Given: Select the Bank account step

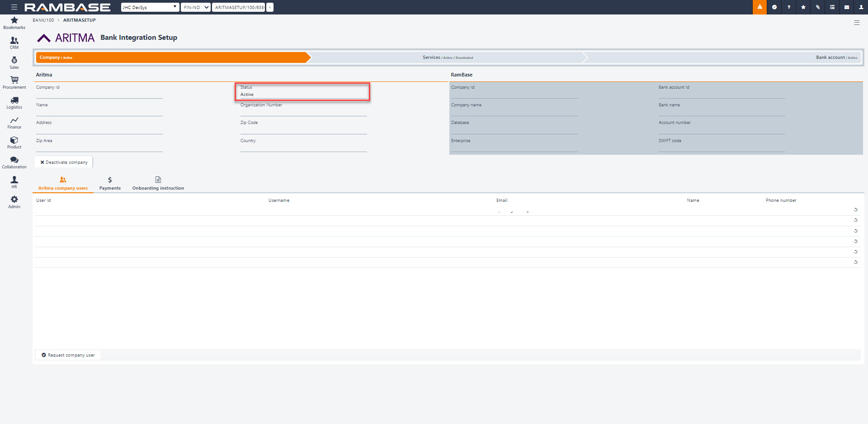Looking at the screenshot, I should tap(723, 57).
